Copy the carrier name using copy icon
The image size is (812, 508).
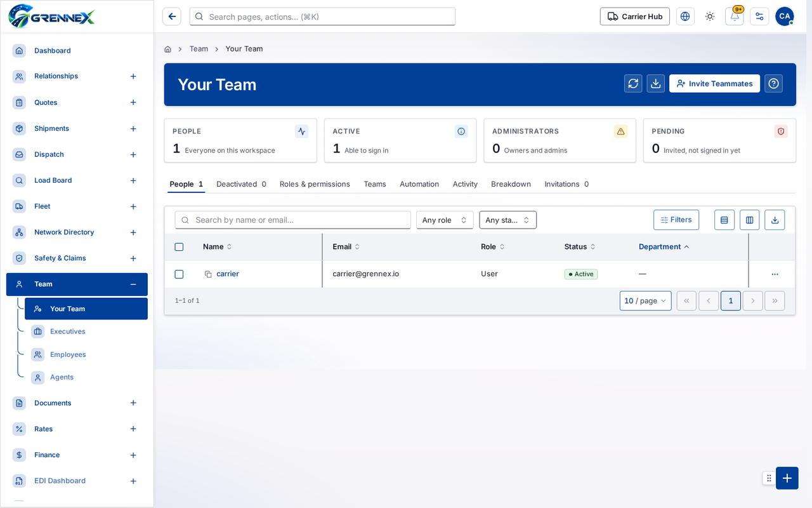pyautogui.click(x=208, y=274)
